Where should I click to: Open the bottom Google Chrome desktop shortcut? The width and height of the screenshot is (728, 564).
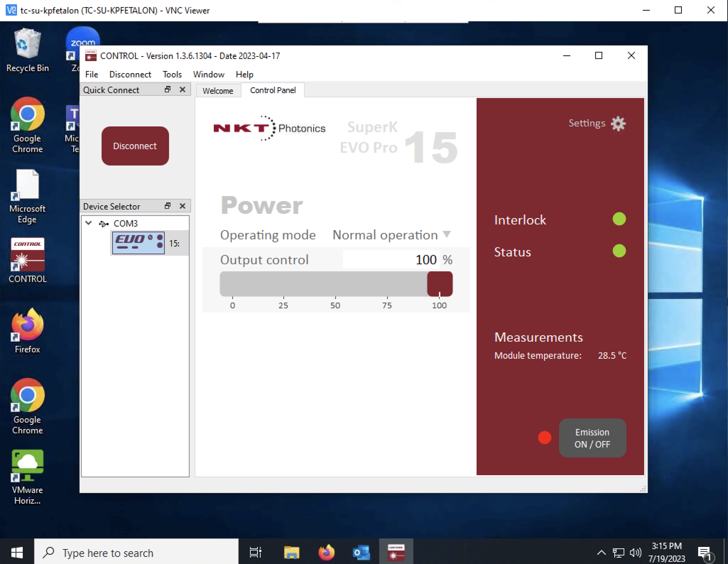(27, 407)
